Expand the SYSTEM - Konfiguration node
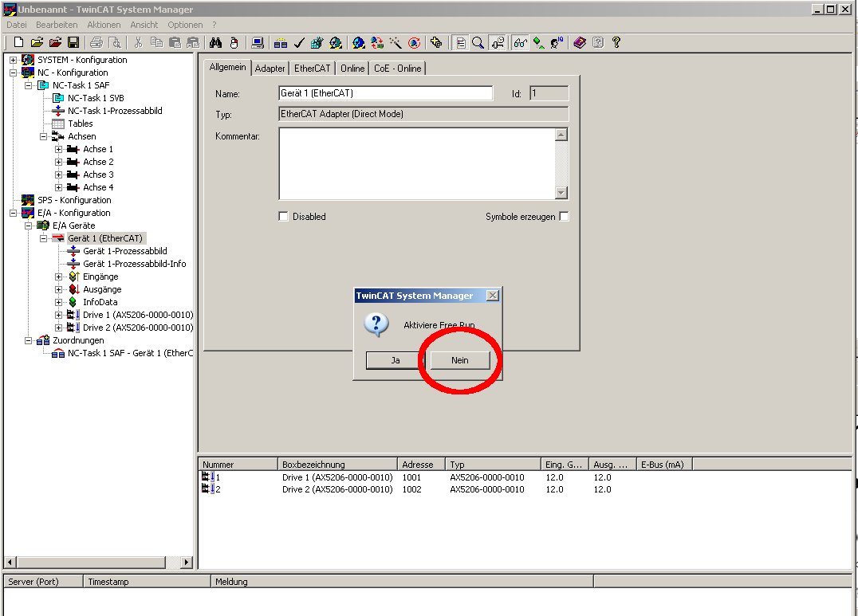The image size is (858, 616). pyautogui.click(x=13, y=61)
